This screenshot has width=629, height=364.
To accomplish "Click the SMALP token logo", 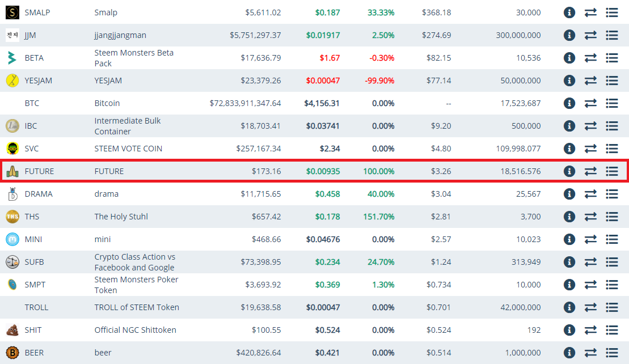I will 12,12.
